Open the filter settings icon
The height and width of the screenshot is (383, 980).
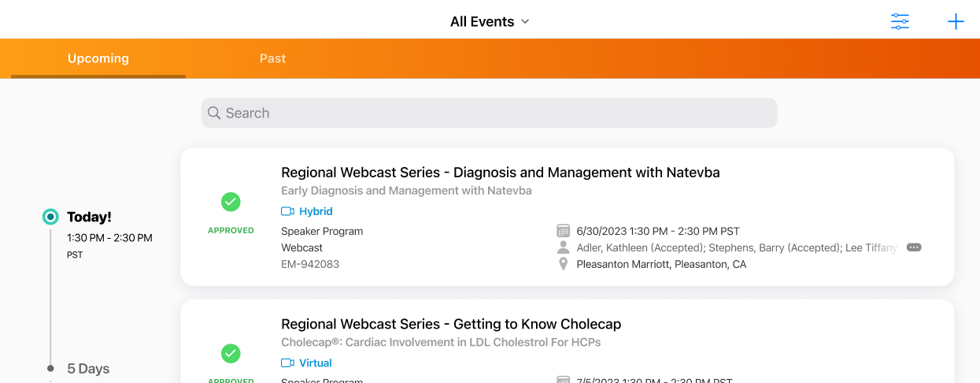900,21
